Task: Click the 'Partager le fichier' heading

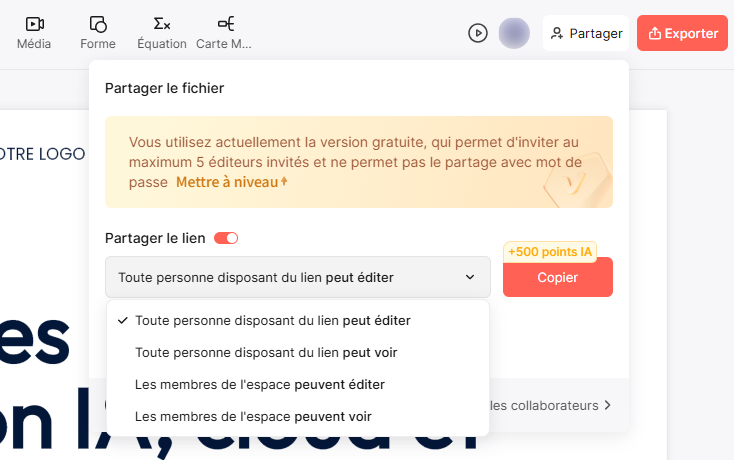Action: click(164, 88)
